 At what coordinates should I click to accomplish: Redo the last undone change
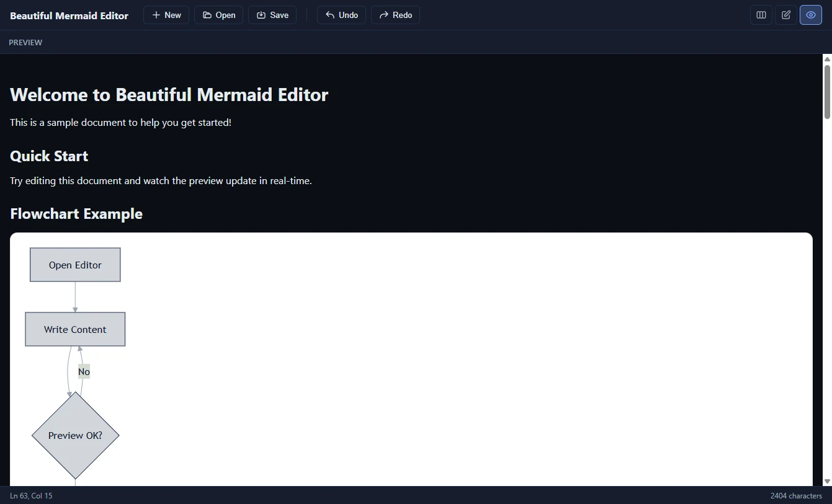tap(395, 15)
